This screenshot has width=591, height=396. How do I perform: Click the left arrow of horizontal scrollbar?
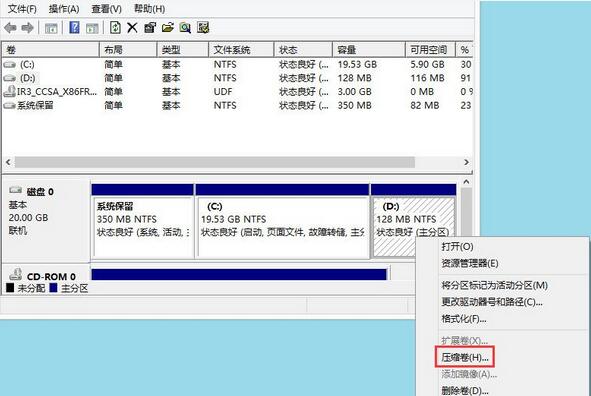click(x=8, y=162)
